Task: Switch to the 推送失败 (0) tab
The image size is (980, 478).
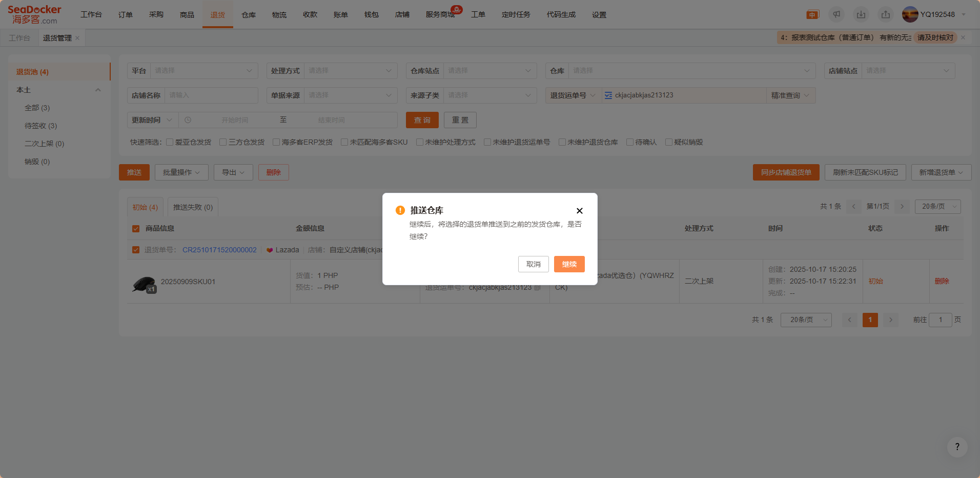Action: (193, 207)
